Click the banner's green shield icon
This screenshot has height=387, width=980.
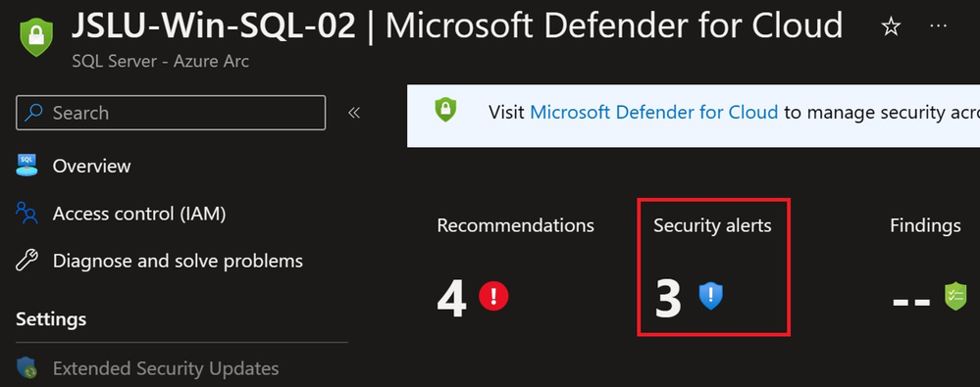[445, 110]
